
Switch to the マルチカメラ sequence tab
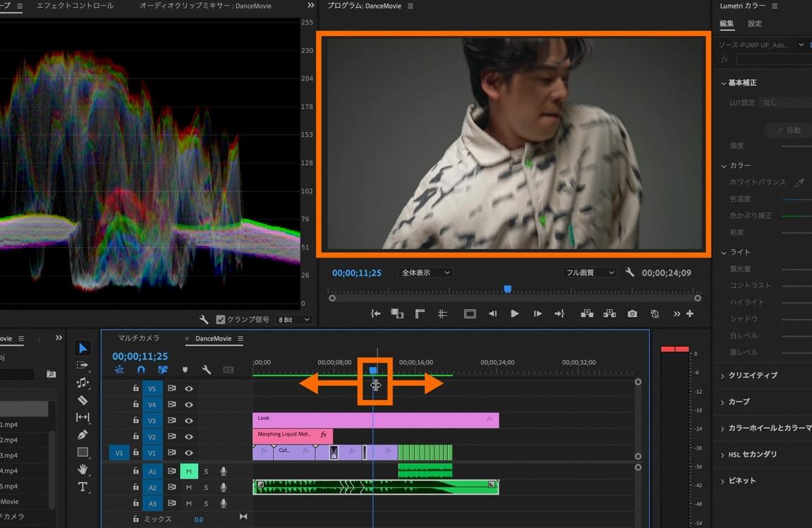138,339
